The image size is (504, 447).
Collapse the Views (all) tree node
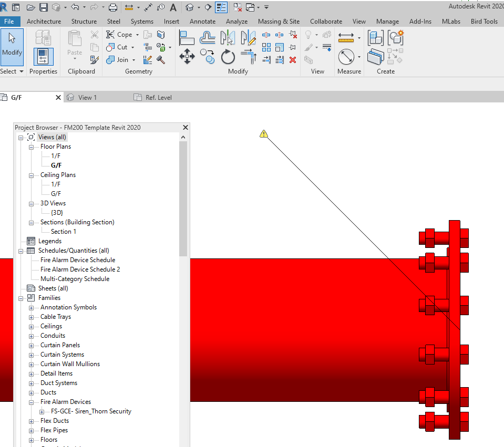pos(20,137)
